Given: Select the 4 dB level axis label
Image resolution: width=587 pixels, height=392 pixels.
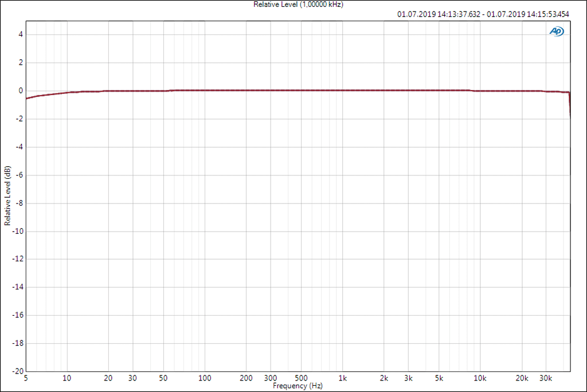Looking at the screenshot, I should coord(20,34).
